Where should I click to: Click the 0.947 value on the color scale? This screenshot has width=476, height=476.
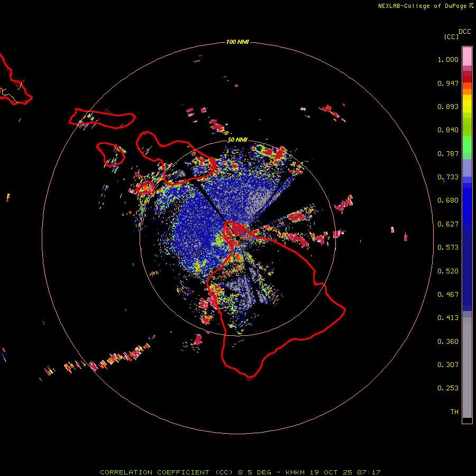pos(448,83)
